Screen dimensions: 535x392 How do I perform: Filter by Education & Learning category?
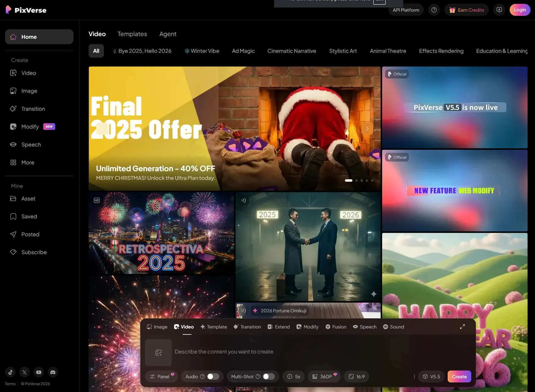click(x=502, y=51)
